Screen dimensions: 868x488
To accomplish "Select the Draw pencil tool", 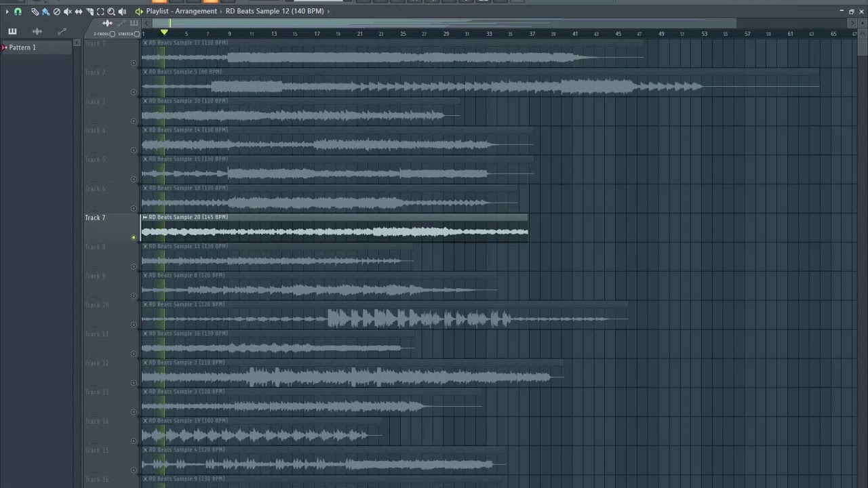I will (35, 12).
